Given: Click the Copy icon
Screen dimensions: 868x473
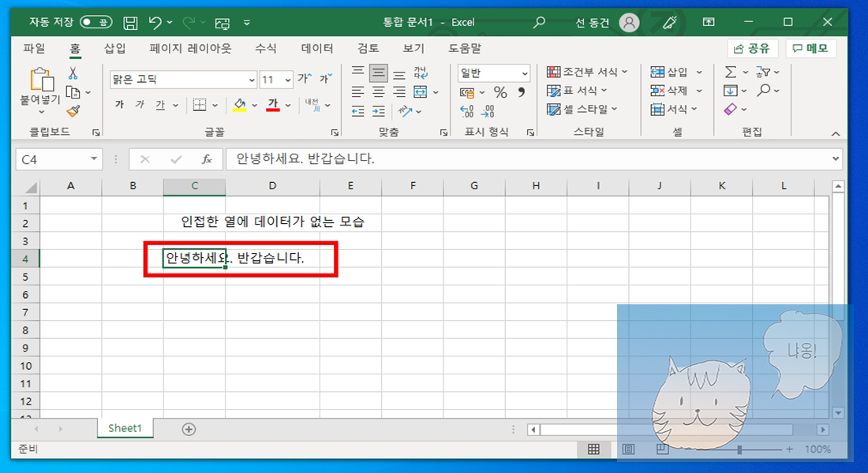Looking at the screenshot, I should point(73,91).
